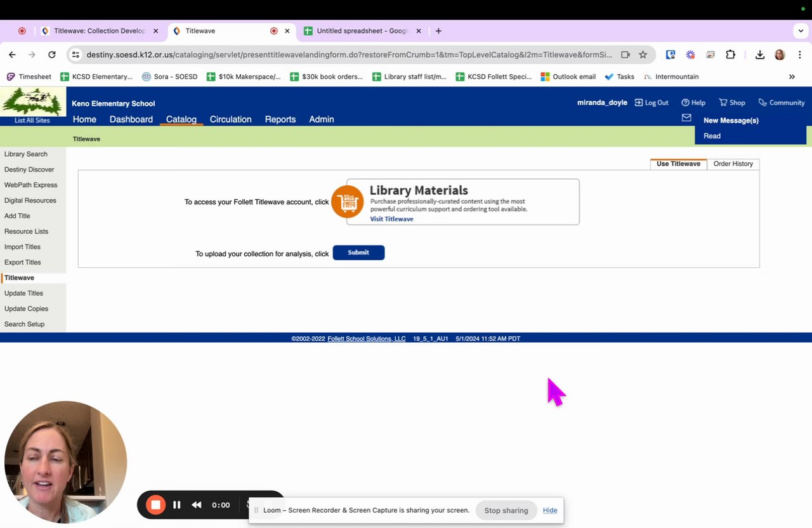Open site information icon in address bar
The width and height of the screenshot is (812, 528).
(x=75, y=55)
